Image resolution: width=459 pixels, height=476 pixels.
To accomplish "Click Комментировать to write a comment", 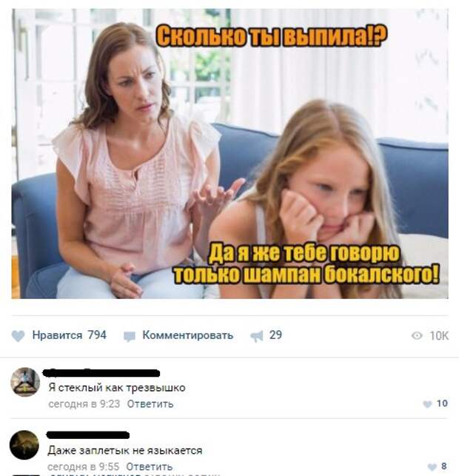I will (x=187, y=335).
